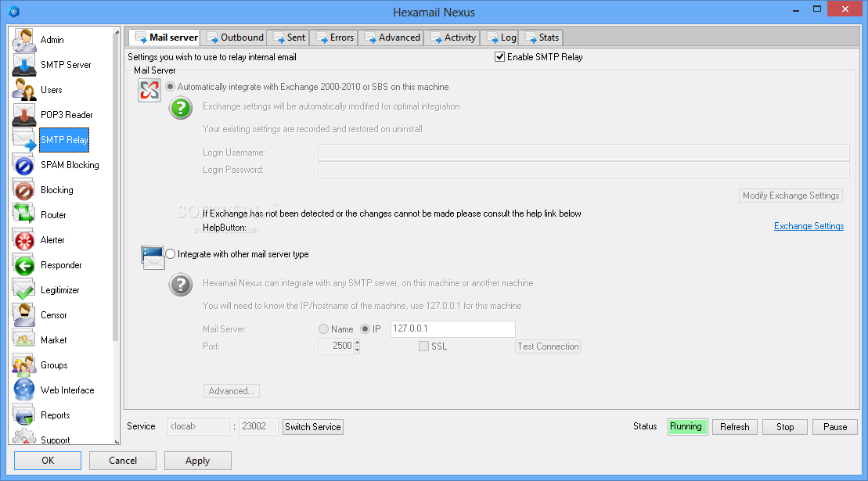This screenshot has width=868, height=481.
Task: Click the service port field 23002
Action: tap(258, 427)
